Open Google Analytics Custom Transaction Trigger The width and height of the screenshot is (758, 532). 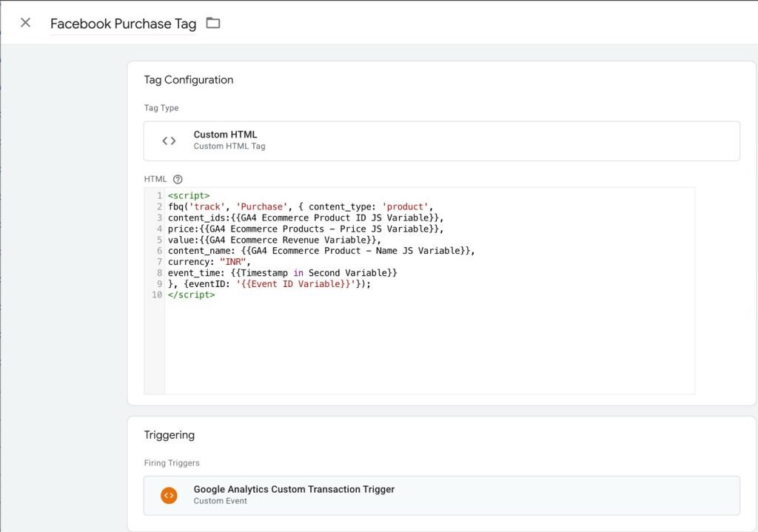pyautogui.click(x=441, y=495)
